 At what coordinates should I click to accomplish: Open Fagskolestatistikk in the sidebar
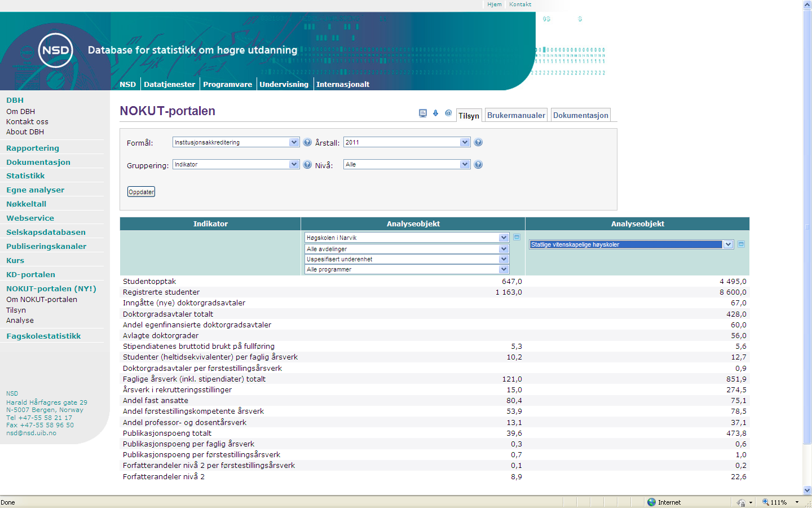click(x=43, y=336)
